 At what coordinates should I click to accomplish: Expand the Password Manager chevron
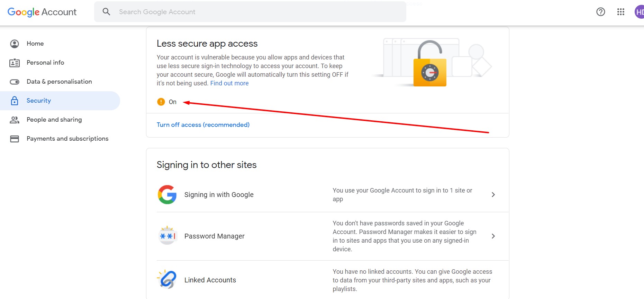tap(493, 236)
